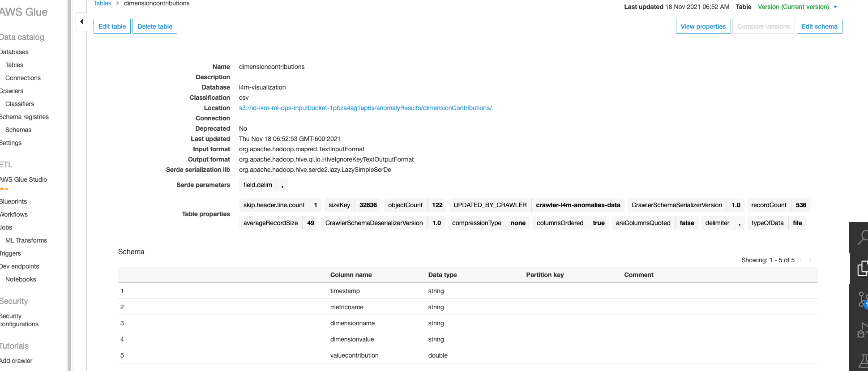The image size is (868, 371).
Task: Click the averageRecordSize property tag
Action: (x=279, y=223)
